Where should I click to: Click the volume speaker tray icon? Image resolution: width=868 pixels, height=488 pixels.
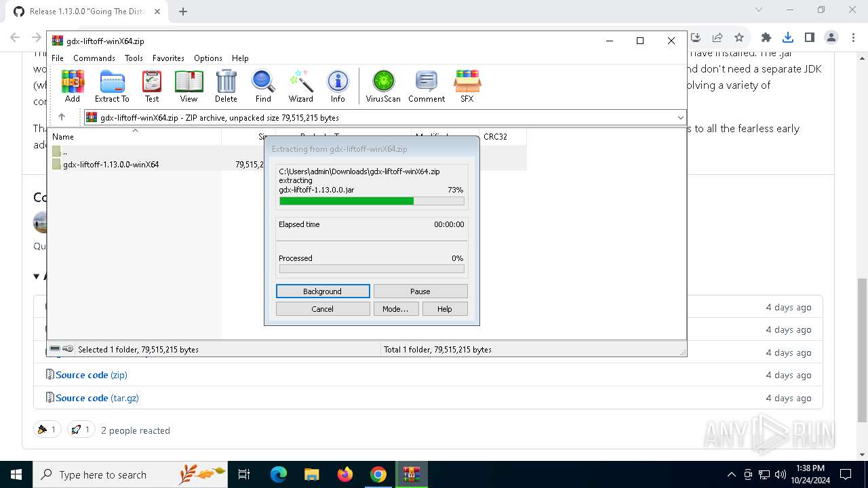click(x=781, y=474)
